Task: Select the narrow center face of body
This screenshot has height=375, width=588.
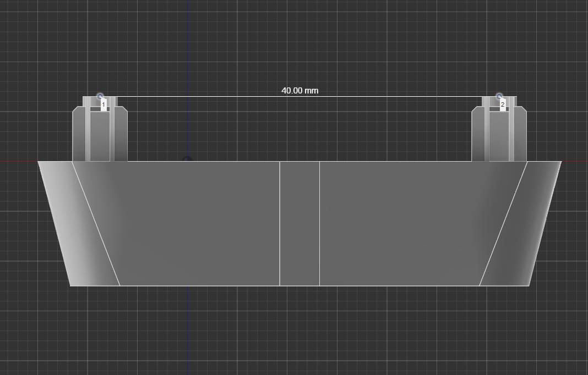Action: pos(300,223)
